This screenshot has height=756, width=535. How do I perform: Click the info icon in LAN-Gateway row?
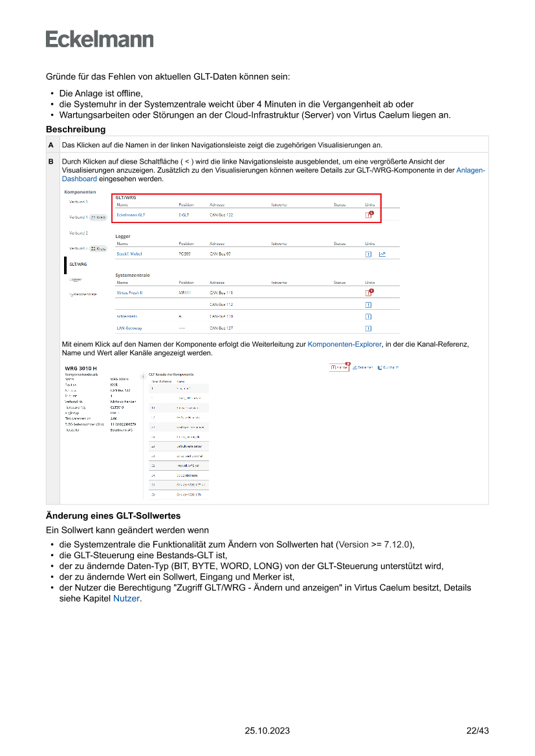(368, 328)
